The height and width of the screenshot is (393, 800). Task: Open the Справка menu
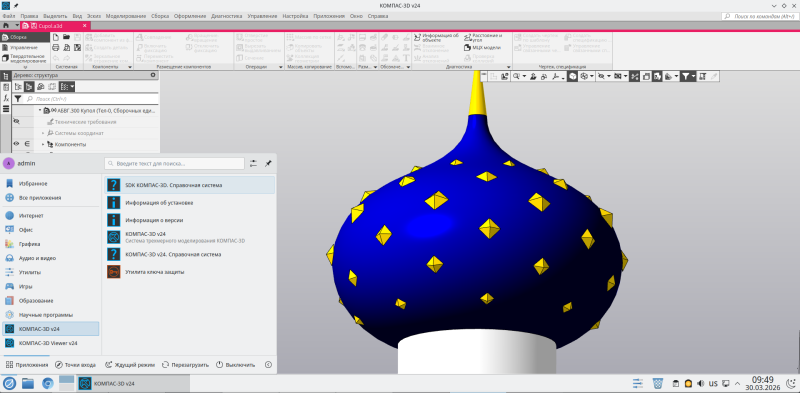pos(378,16)
